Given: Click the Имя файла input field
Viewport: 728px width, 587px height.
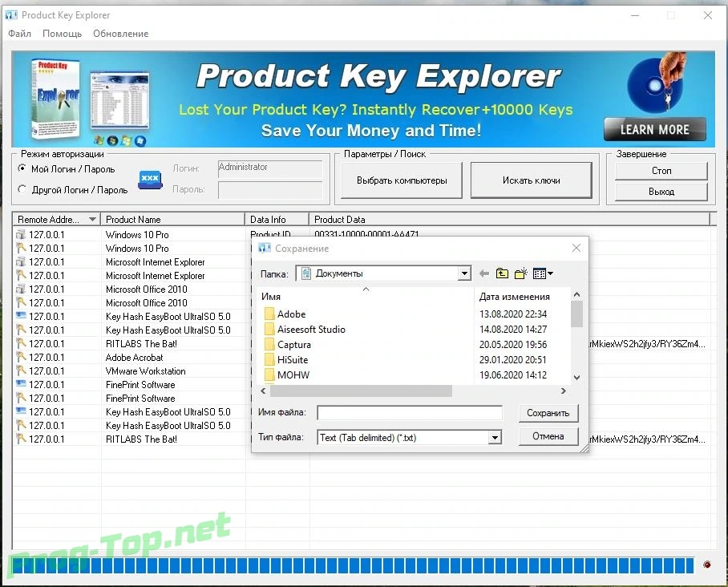Looking at the screenshot, I should point(410,412).
